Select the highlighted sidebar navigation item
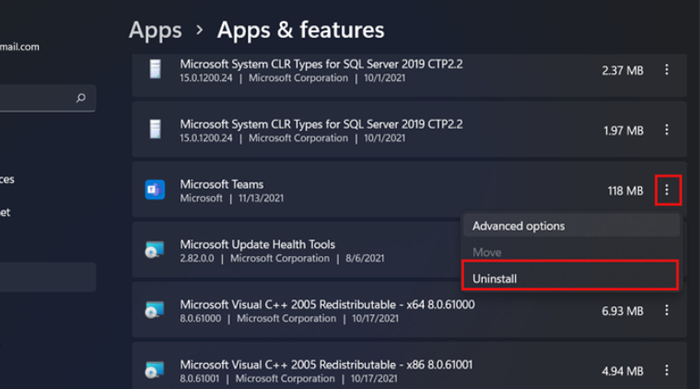 [47, 277]
